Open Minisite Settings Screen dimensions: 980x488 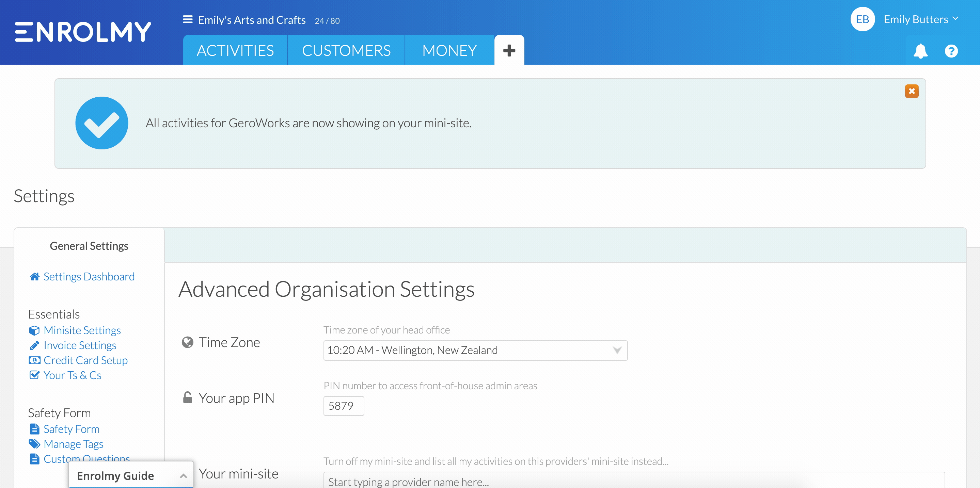click(x=82, y=330)
